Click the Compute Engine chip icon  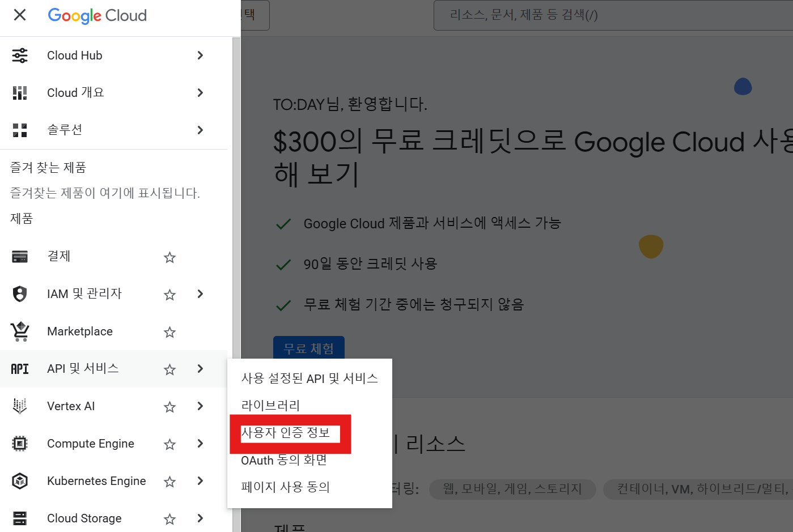tap(20, 444)
